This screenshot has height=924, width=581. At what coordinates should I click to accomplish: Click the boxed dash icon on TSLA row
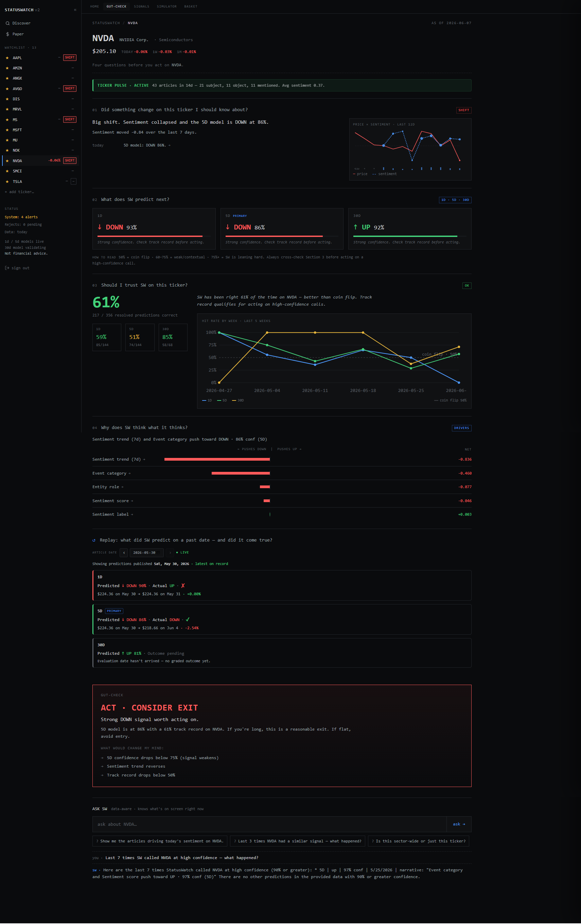coord(73,182)
